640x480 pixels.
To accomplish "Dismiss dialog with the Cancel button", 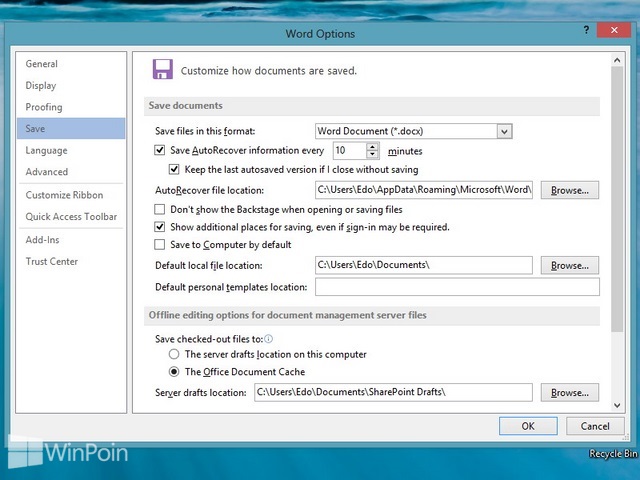I will coord(595,426).
